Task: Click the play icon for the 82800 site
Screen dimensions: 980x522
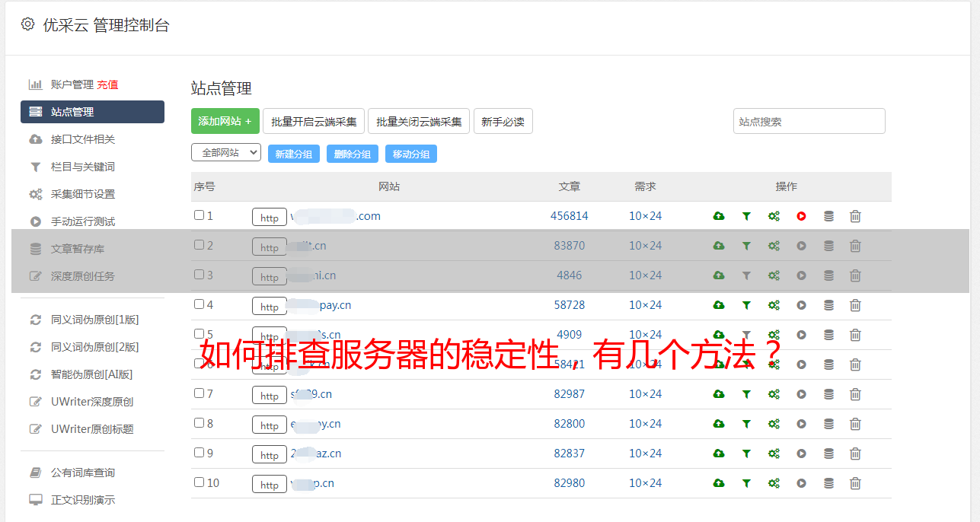Action: coord(801,424)
